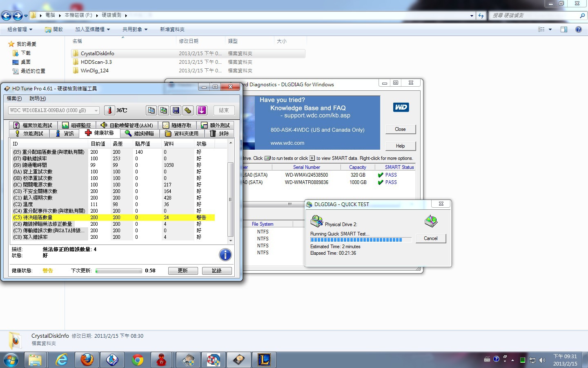Click the Explorer help question mark icon
Screen dimensions: 588x368
(579, 29)
